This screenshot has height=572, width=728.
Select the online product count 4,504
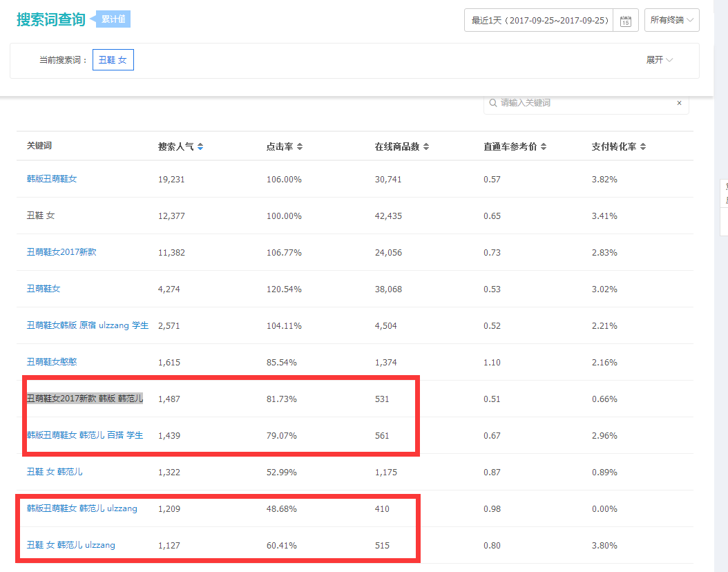386,325
